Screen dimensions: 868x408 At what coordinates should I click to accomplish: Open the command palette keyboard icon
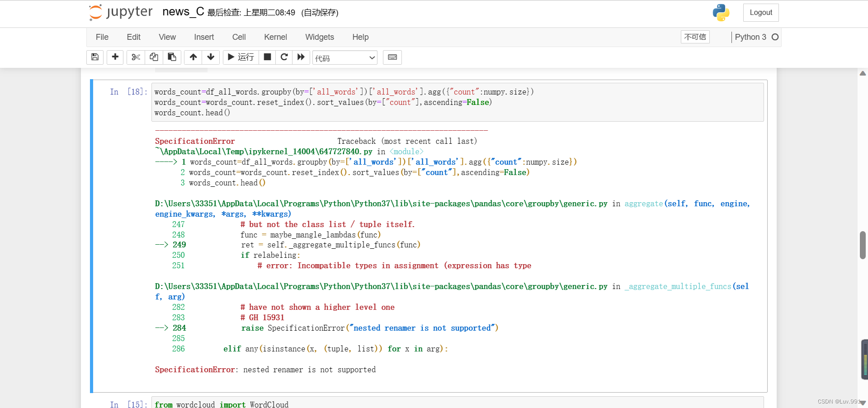point(392,57)
